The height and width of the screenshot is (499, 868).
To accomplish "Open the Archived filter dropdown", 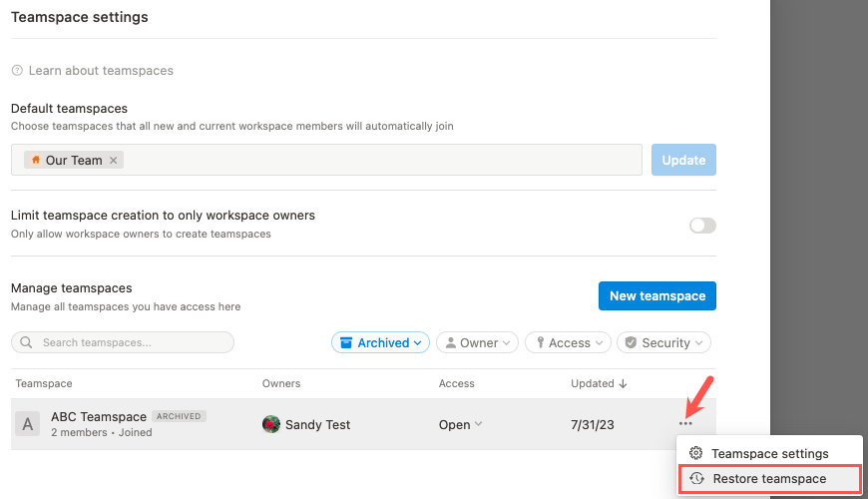I will click(x=380, y=343).
